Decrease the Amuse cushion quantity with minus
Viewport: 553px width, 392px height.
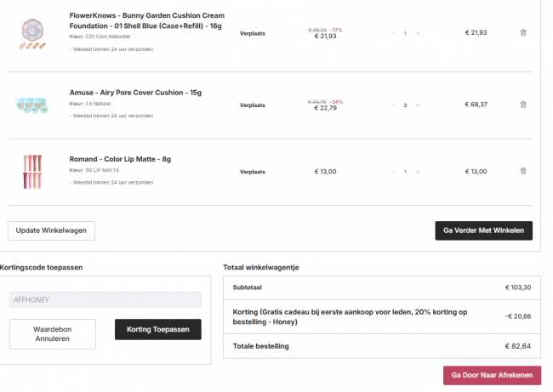(x=392, y=105)
